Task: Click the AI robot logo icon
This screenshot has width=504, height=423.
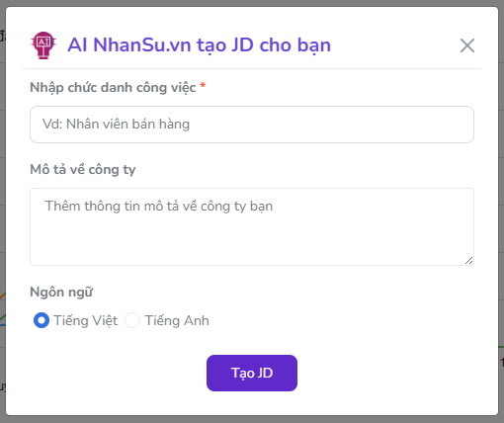Action: coord(43,45)
